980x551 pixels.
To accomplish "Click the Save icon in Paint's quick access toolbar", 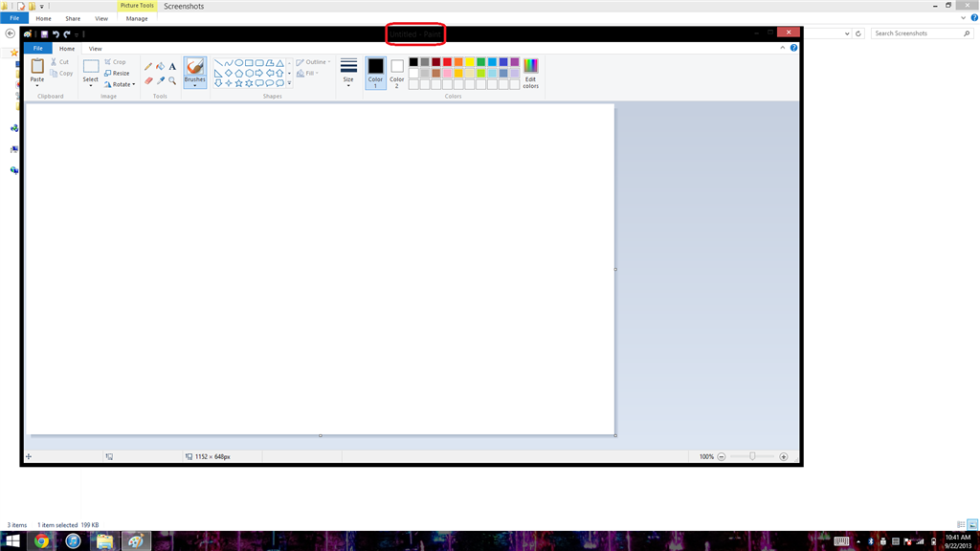I will (44, 34).
